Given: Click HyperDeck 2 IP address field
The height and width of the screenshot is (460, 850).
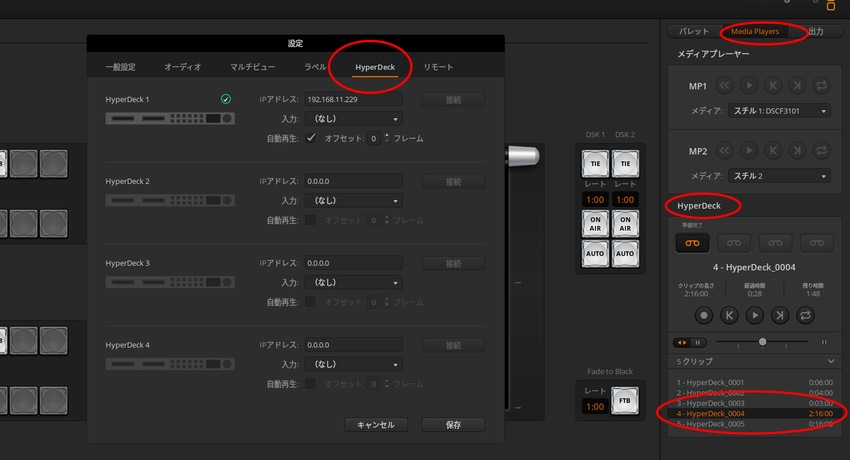Looking at the screenshot, I should [353, 181].
